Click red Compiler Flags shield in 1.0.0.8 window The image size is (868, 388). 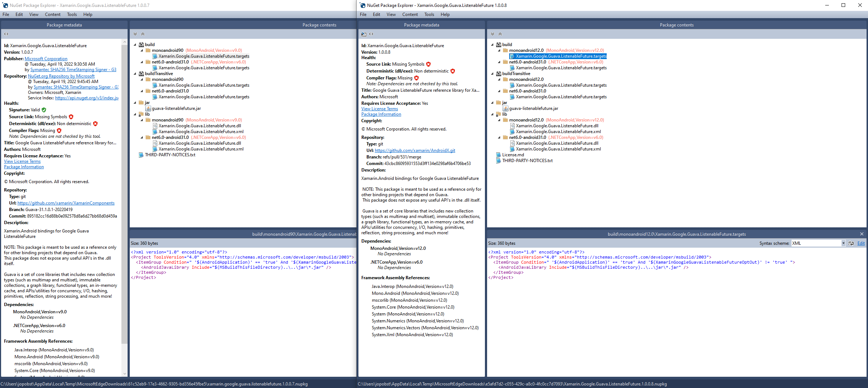[416, 78]
